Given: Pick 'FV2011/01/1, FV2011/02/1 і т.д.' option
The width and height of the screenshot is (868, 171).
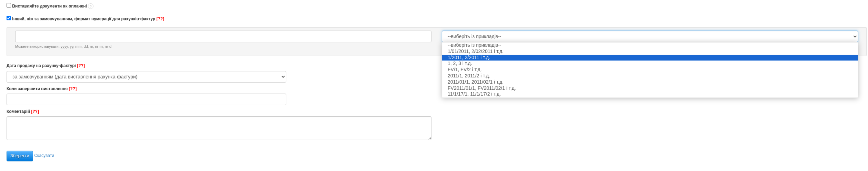Looking at the screenshot, I should [x=481, y=88].
